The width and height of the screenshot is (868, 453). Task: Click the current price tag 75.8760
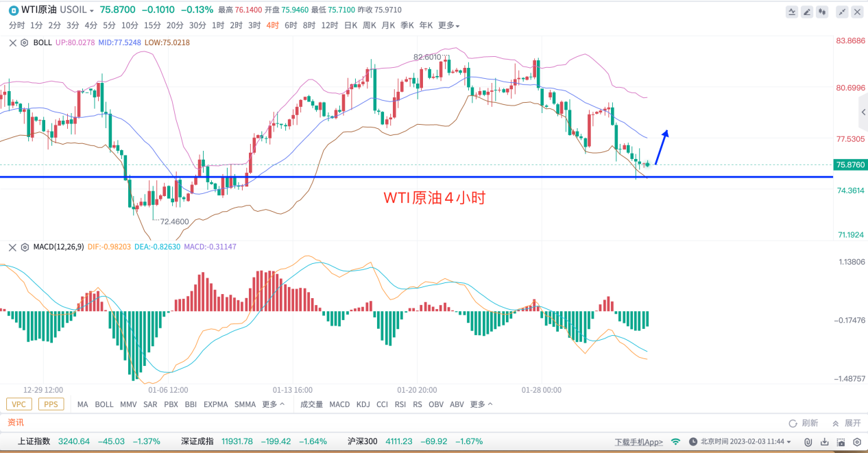pos(850,164)
